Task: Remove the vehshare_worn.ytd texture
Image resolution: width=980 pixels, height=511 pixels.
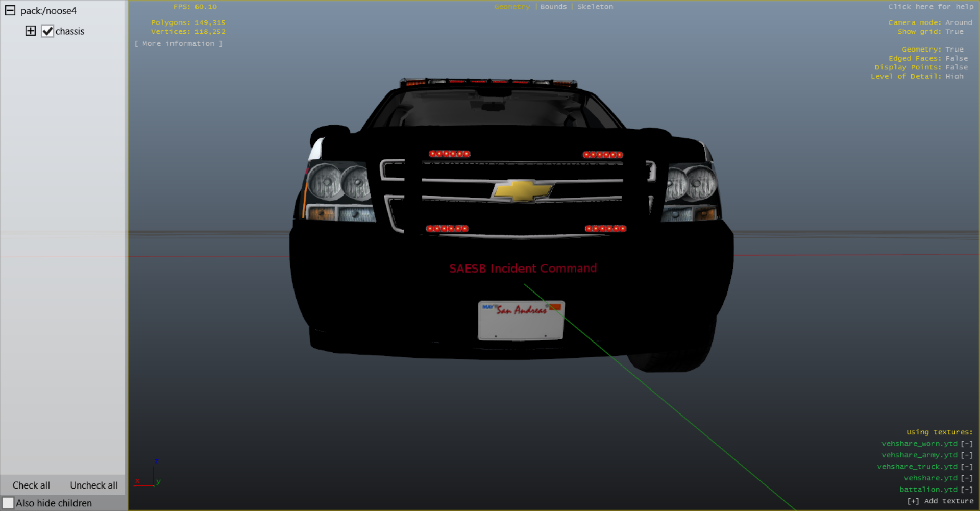Action: pos(967,444)
